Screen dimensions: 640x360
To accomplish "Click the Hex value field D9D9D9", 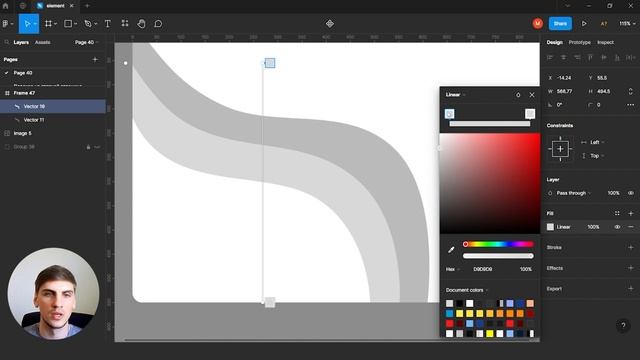I will pyautogui.click(x=482, y=269).
